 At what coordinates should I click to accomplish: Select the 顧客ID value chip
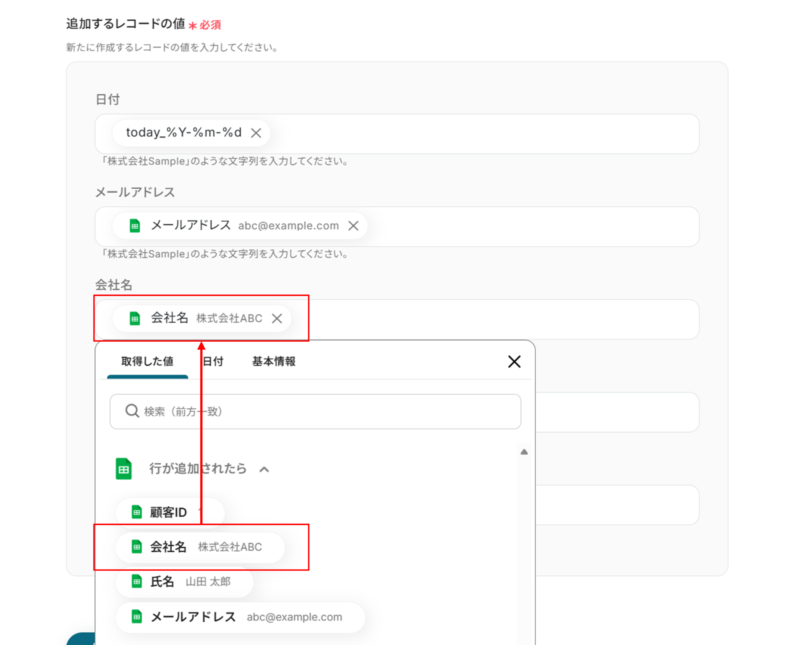tap(169, 512)
